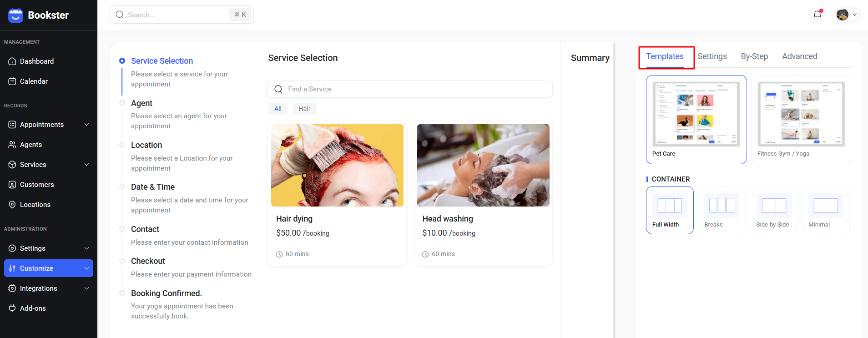The image size is (868, 338).
Task: Open Calendar from sidebar icon
Action: click(x=12, y=81)
